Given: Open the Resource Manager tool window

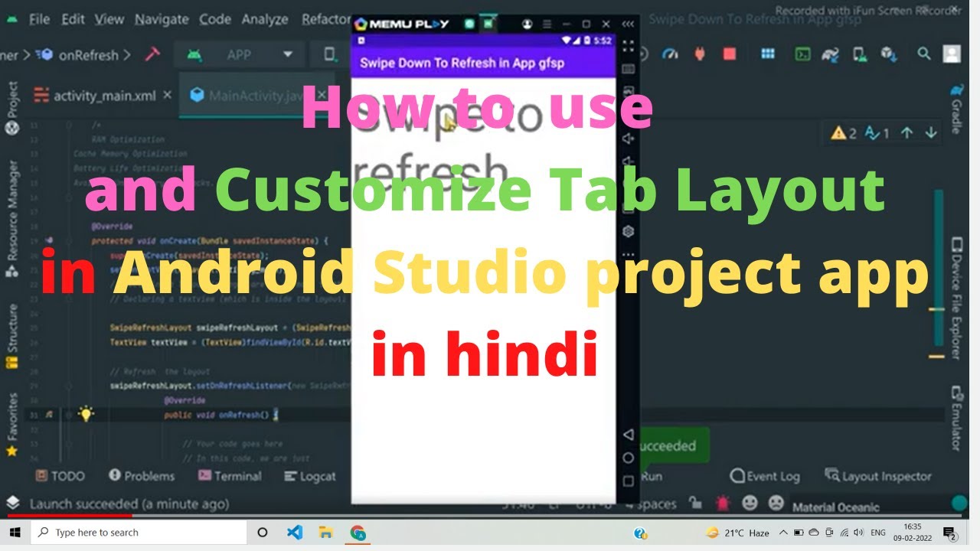Looking at the screenshot, I should click(x=11, y=219).
